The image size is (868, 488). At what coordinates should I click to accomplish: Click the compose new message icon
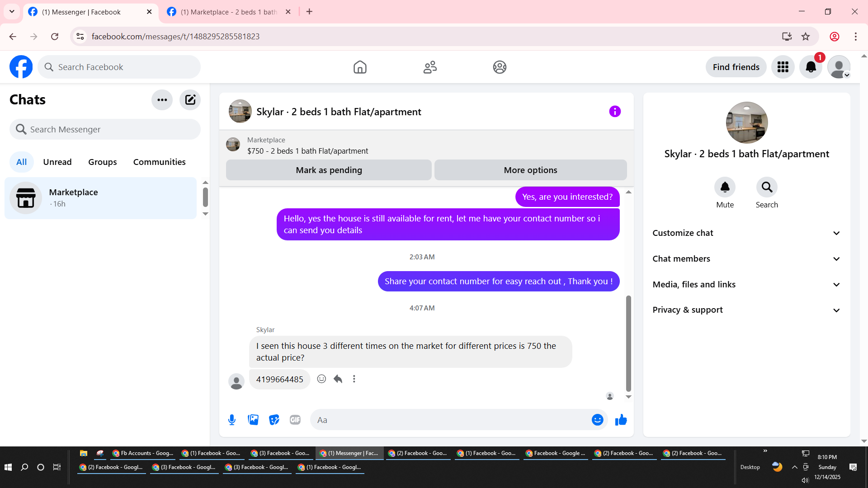point(190,100)
